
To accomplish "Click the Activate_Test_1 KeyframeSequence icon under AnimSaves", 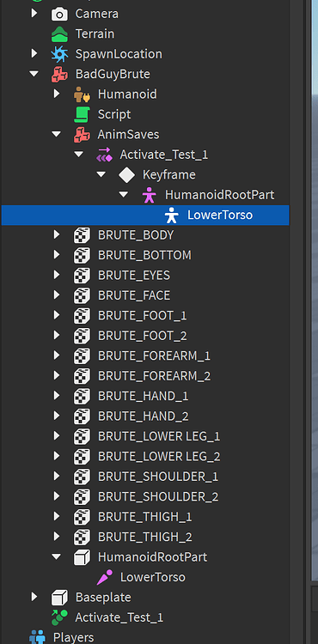I will 104,155.
